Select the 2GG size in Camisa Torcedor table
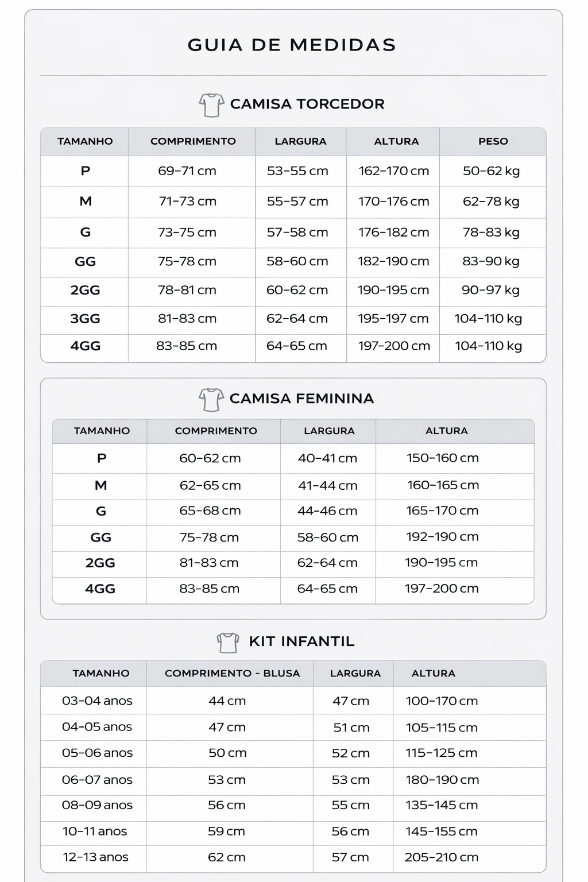The width and height of the screenshot is (588, 882). [85, 290]
